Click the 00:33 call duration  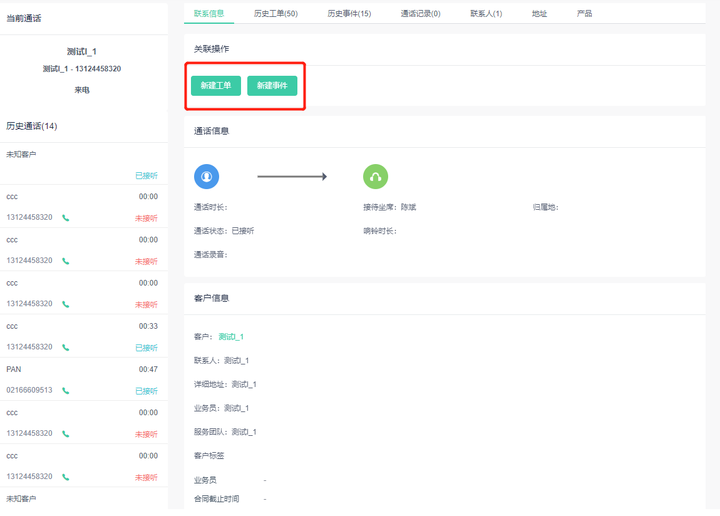[148, 326]
